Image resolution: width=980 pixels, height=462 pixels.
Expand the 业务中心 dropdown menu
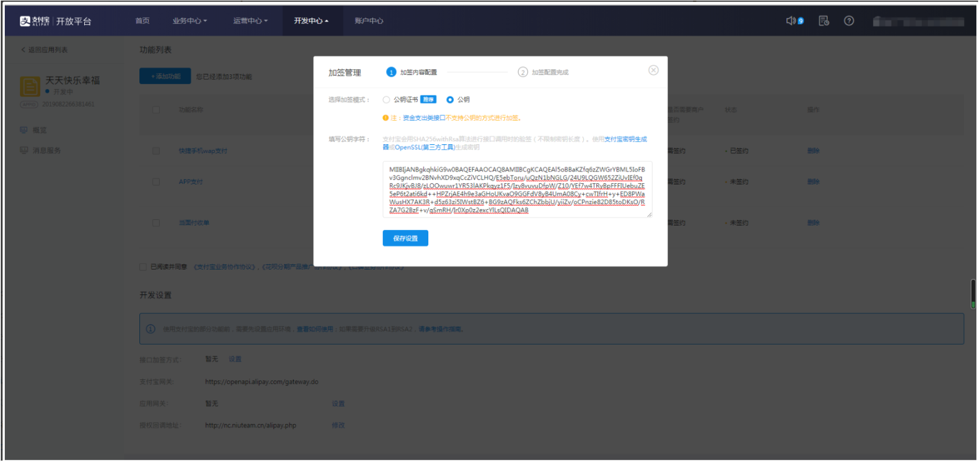coord(190,21)
